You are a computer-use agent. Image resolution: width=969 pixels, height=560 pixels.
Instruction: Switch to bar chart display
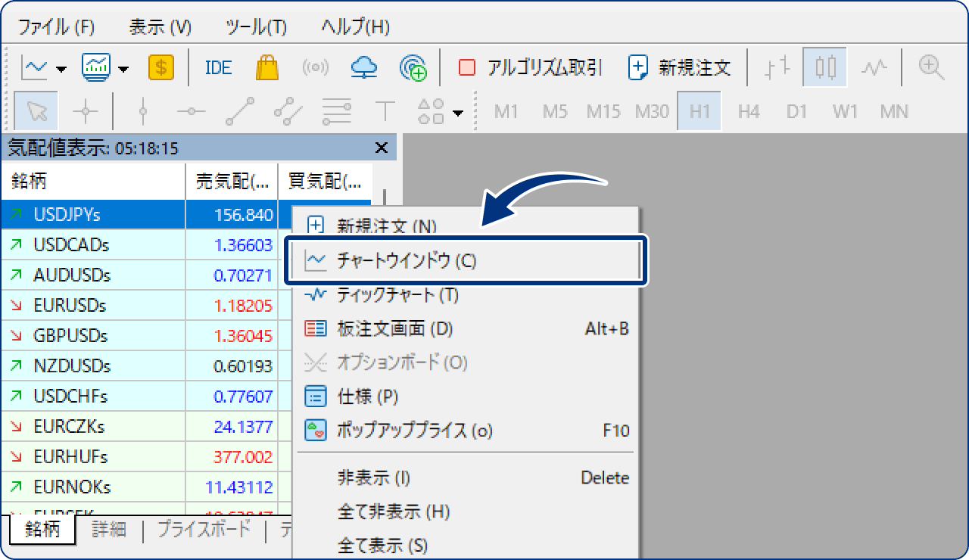click(777, 68)
